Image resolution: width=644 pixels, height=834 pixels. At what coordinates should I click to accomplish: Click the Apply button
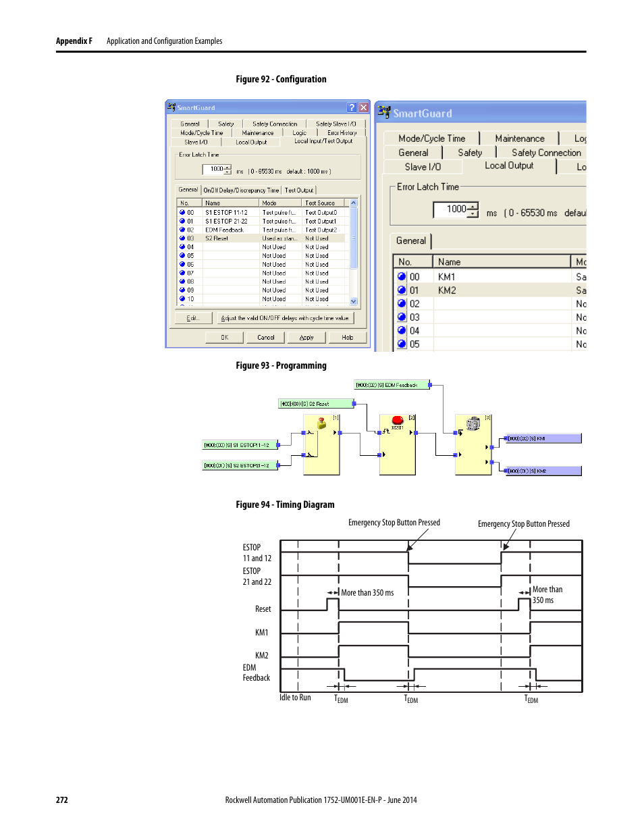tap(306, 338)
